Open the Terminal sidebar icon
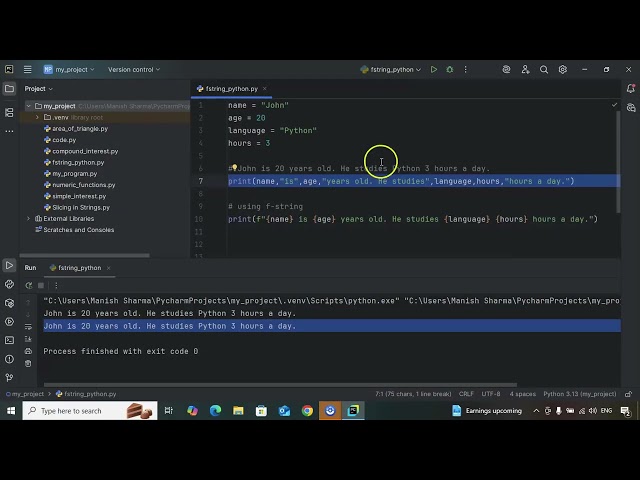 point(9,340)
